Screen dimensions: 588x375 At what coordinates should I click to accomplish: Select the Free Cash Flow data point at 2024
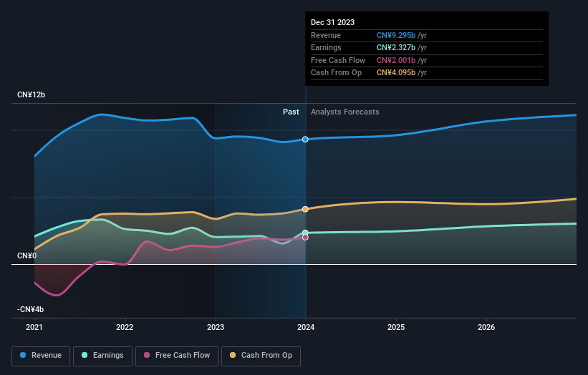click(x=305, y=237)
